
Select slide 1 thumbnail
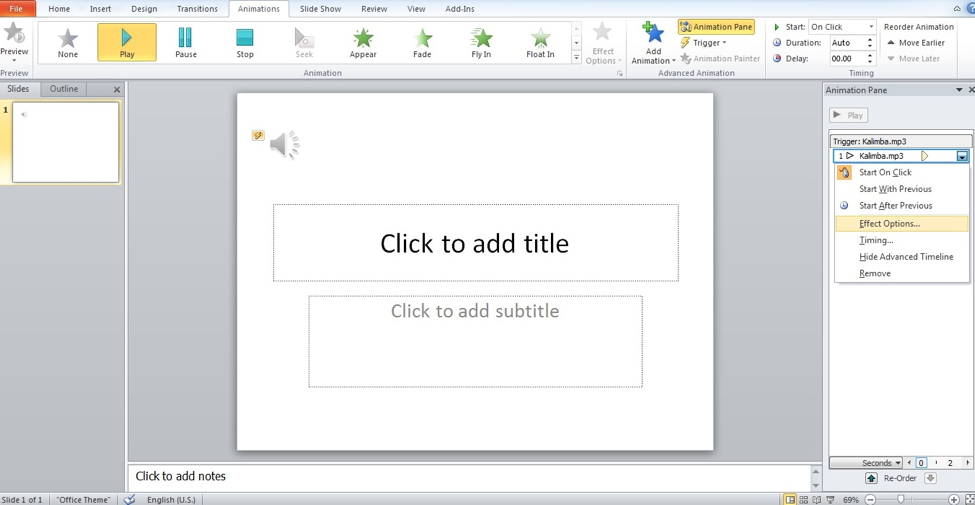[65, 142]
